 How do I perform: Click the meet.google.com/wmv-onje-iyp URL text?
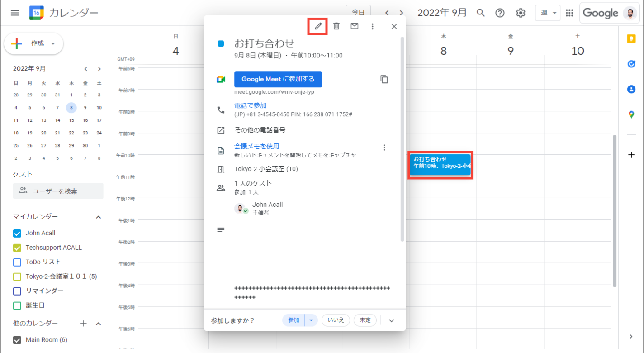[x=274, y=92]
